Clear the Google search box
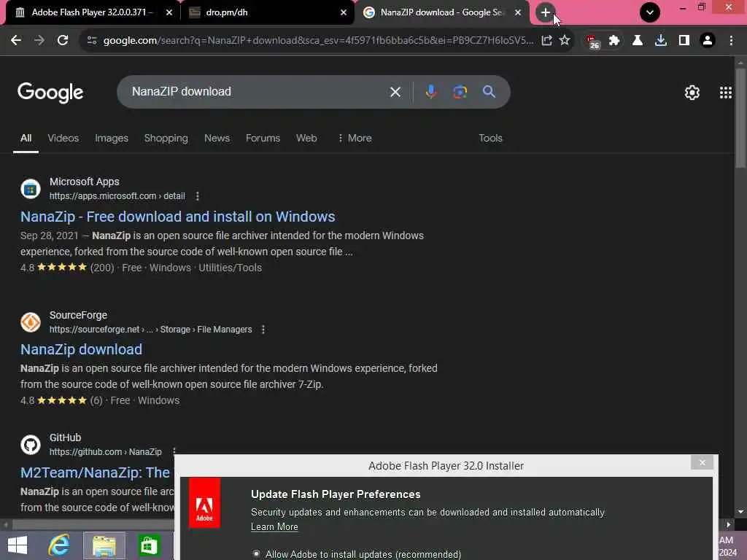Image resolution: width=747 pixels, height=560 pixels. coord(395,92)
